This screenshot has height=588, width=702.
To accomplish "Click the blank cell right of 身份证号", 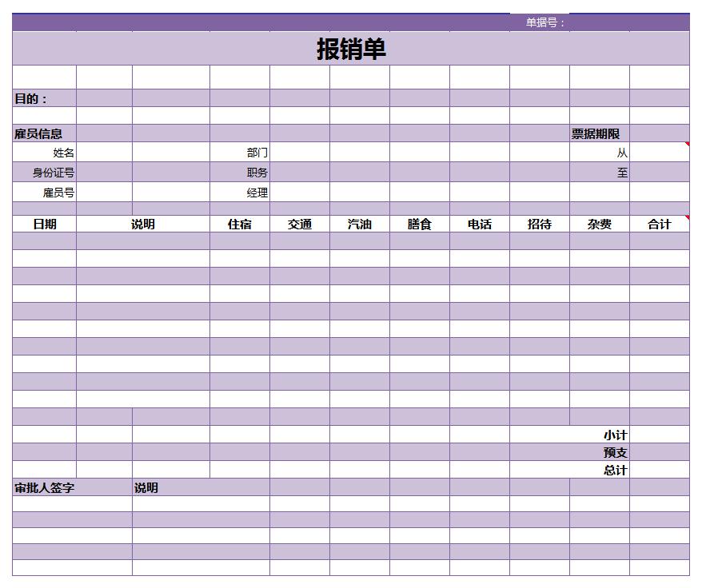I will [x=104, y=173].
